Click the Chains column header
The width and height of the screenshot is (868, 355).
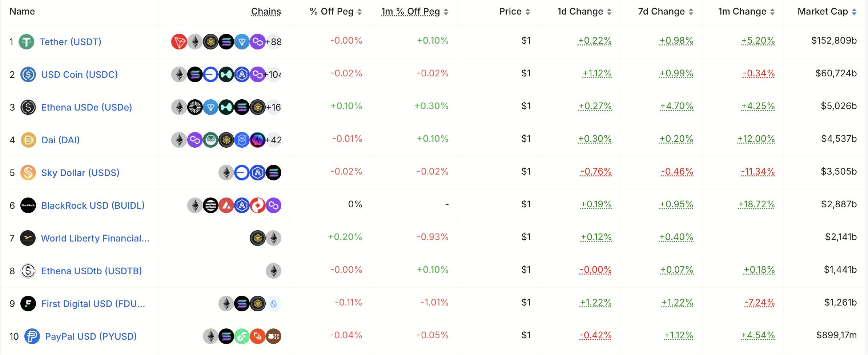pyautogui.click(x=266, y=12)
